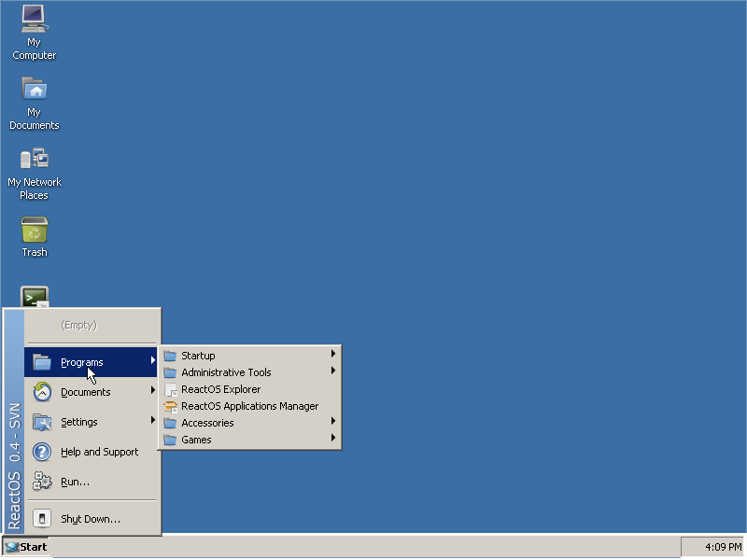
Task: Expand the Games submenu arrow
Action: pos(333,438)
